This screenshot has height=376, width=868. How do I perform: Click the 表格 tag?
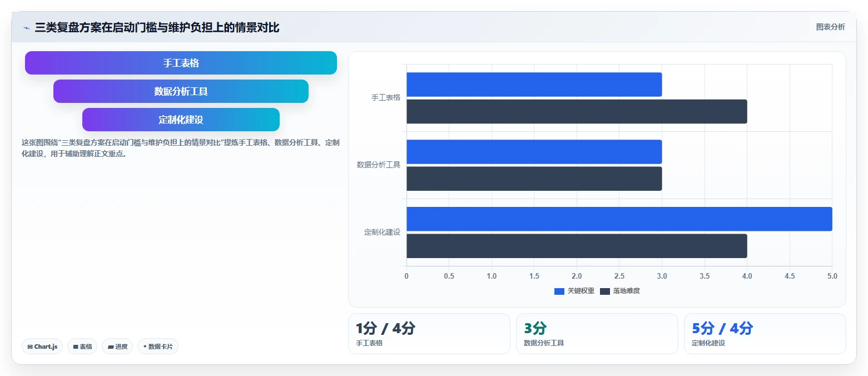click(82, 347)
